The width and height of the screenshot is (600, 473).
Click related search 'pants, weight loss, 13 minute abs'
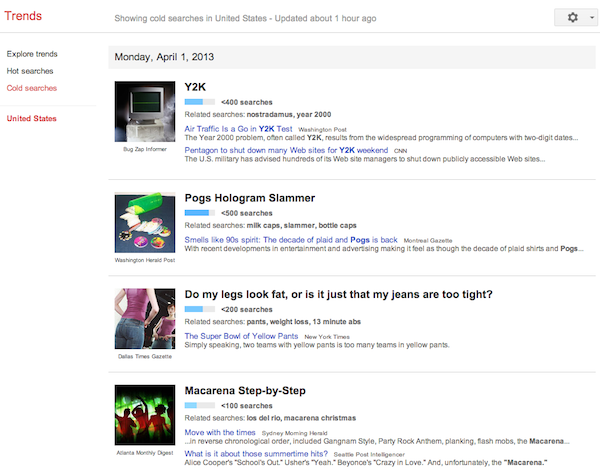click(304, 322)
